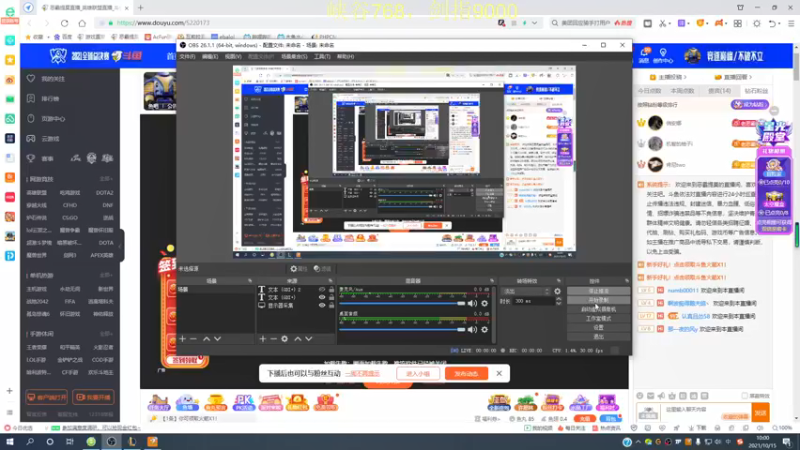Move scene up arrow in OBS scenes panel
Screen dimensions: 800x450
click(x=207, y=339)
